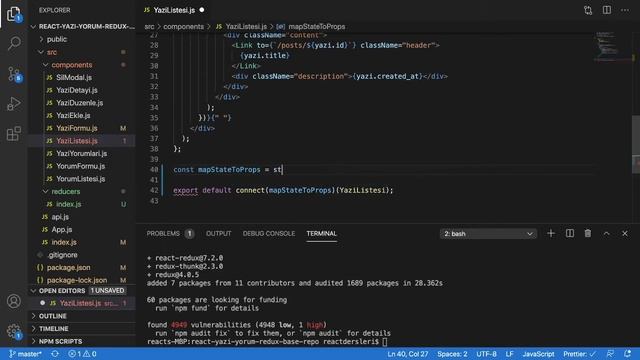Switch to the Debug Console tab
Image resolution: width=640 pixels, height=360 pixels.
pyautogui.click(x=269, y=233)
